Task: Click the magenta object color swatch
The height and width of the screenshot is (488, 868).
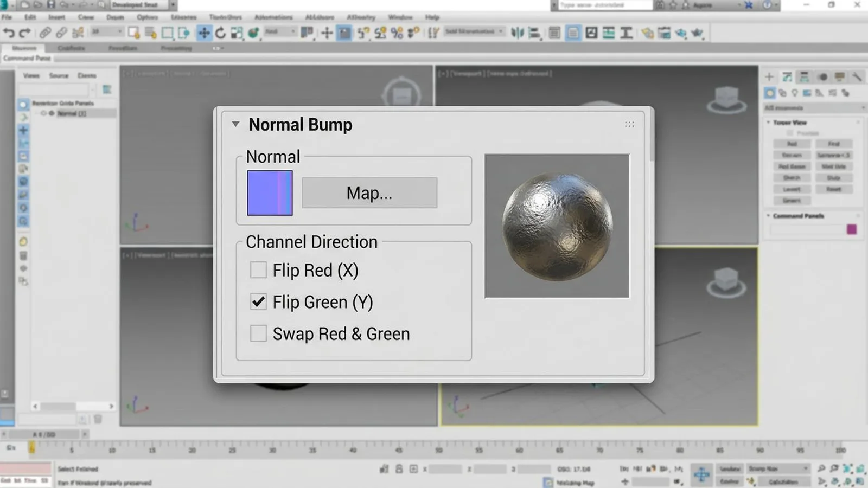Action: [852, 229]
